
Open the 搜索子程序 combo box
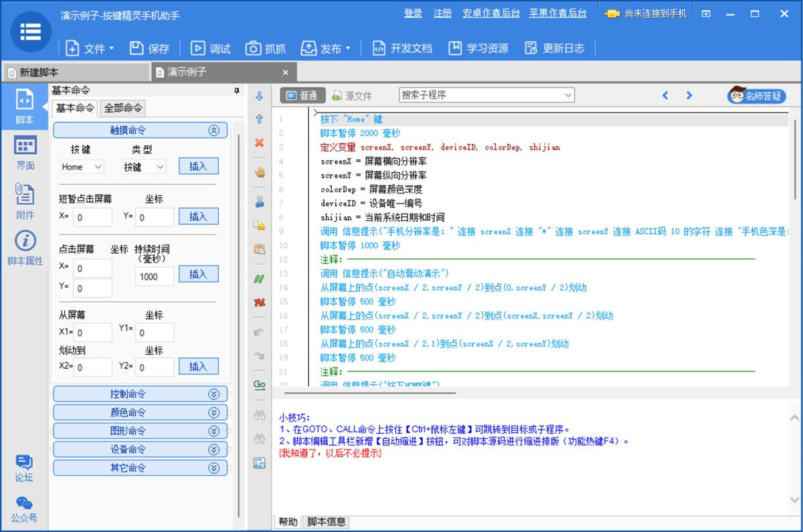[x=486, y=96]
